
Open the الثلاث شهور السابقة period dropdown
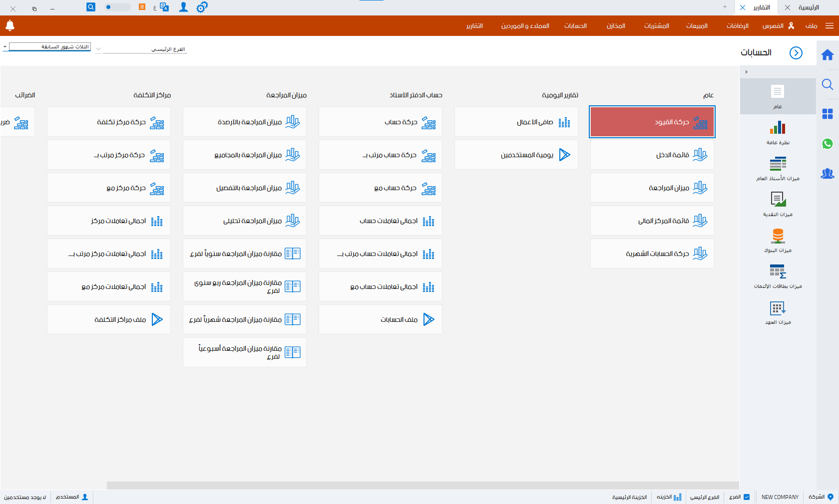(48, 47)
